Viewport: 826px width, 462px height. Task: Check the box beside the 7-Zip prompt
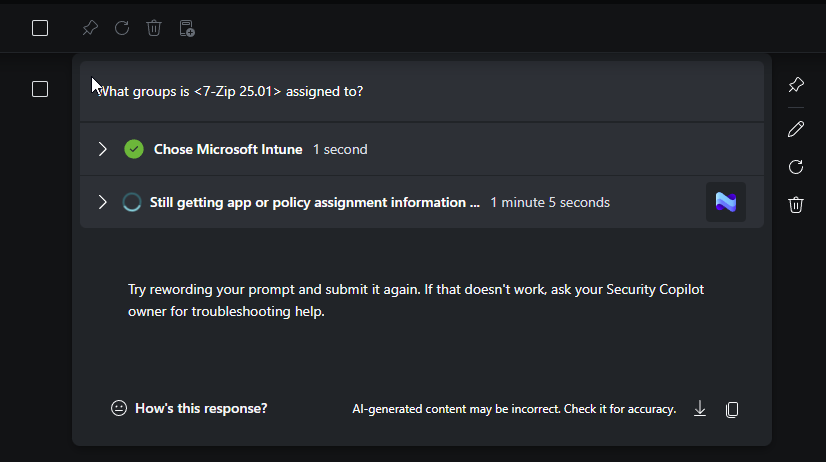click(x=40, y=89)
